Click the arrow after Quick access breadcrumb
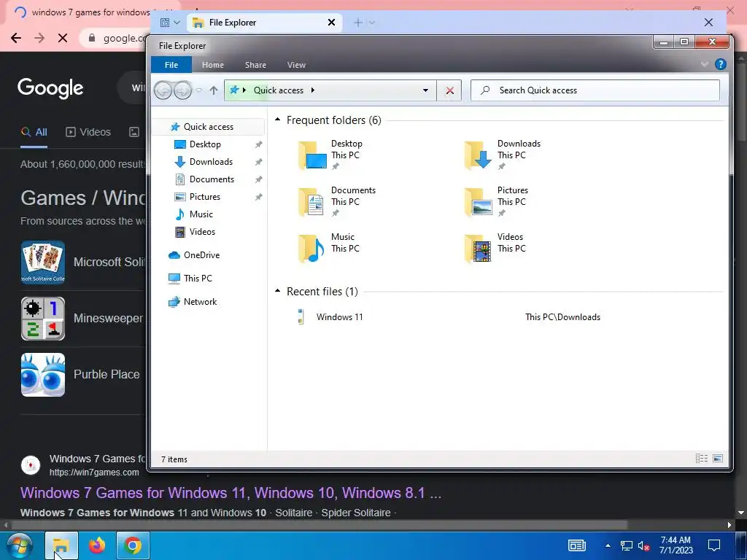The image size is (747, 560). [312, 90]
